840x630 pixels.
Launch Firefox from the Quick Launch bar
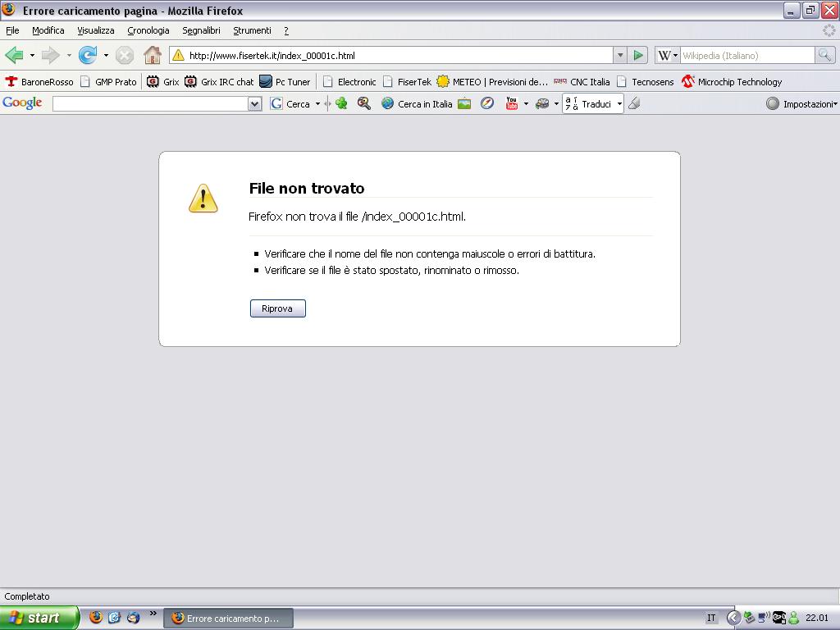(96, 618)
